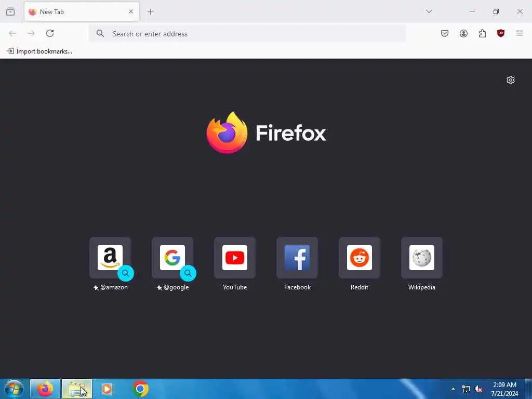Viewport: 532px width, 399px height.
Task: Click the search magnifier in address bar
Action: pos(100,33)
